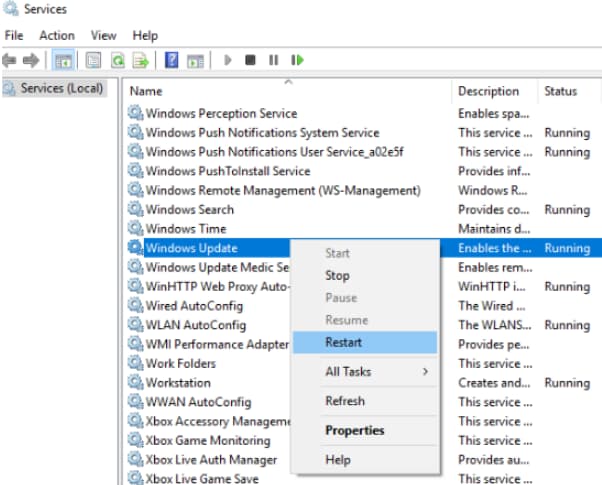
Task: Choose Refresh in the context menu
Action: coord(365,401)
